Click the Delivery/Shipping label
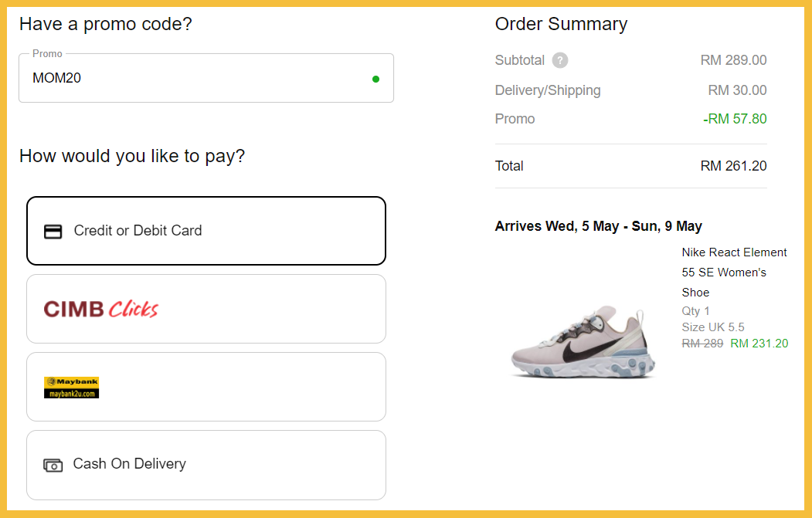The width and height of the screenshot is (812, 518). (548, 90)
